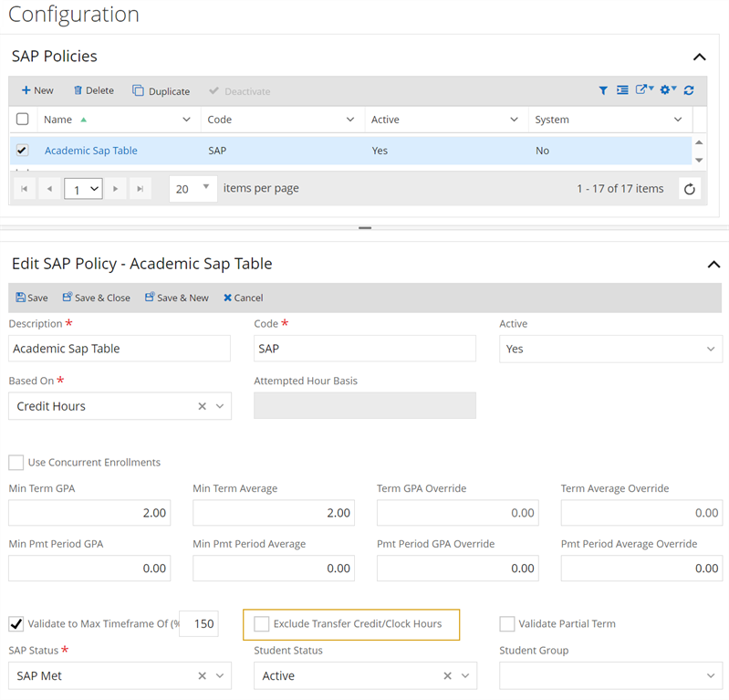Enable Use Concurrent Enrollments checkbox

click(16, 463)
